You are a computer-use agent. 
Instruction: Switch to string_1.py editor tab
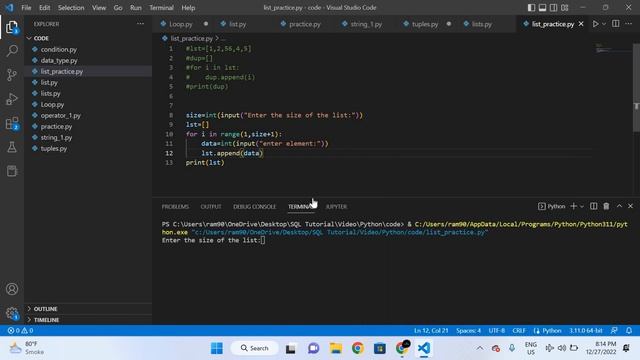(366, 24)
